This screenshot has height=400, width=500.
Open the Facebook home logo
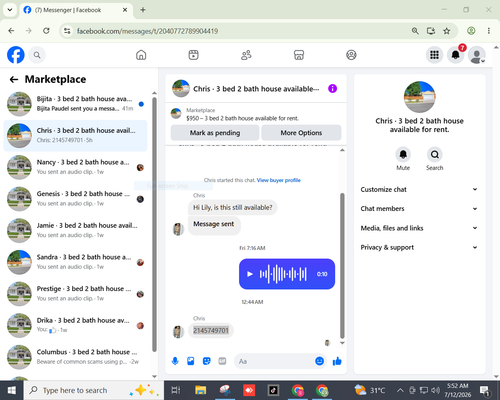coord(16,55)
